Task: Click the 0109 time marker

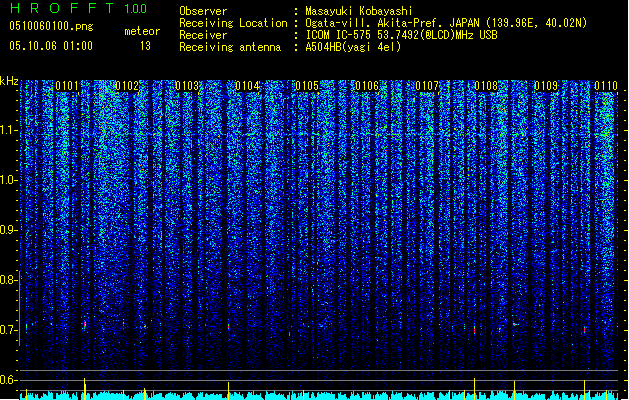Action: [546, 86]
